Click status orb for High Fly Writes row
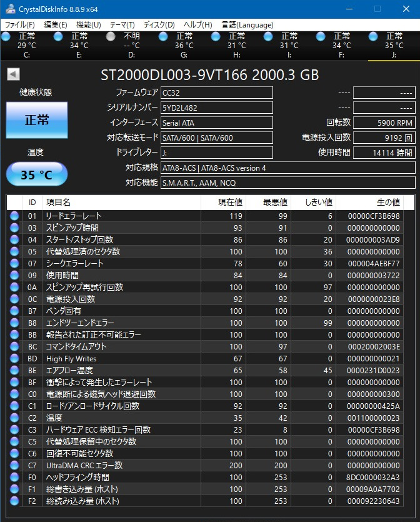Viewport: 420px width, 522px height. pyautogui.click(x=14, y=358)
